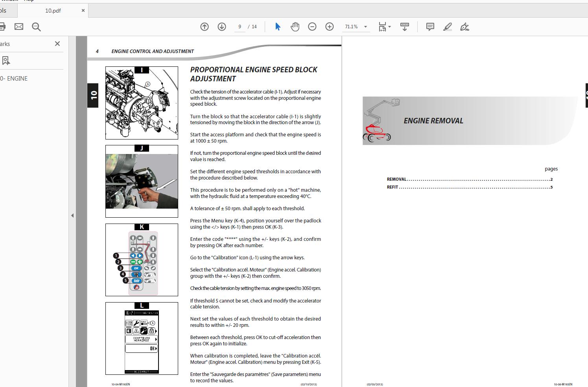Image resolution: width=588 pixels, height=387 pixels.
Task: Zoom in with the plus button
Action: click(330, 27)
